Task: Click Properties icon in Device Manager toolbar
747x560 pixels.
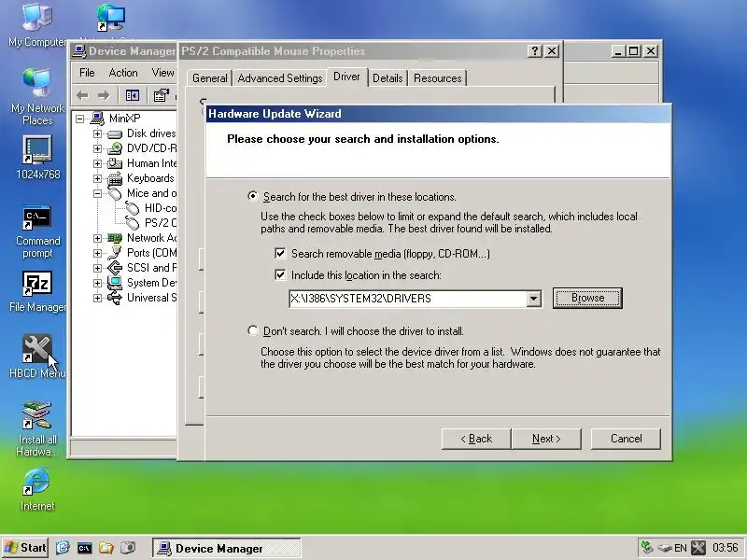Action: coord(161,96)
